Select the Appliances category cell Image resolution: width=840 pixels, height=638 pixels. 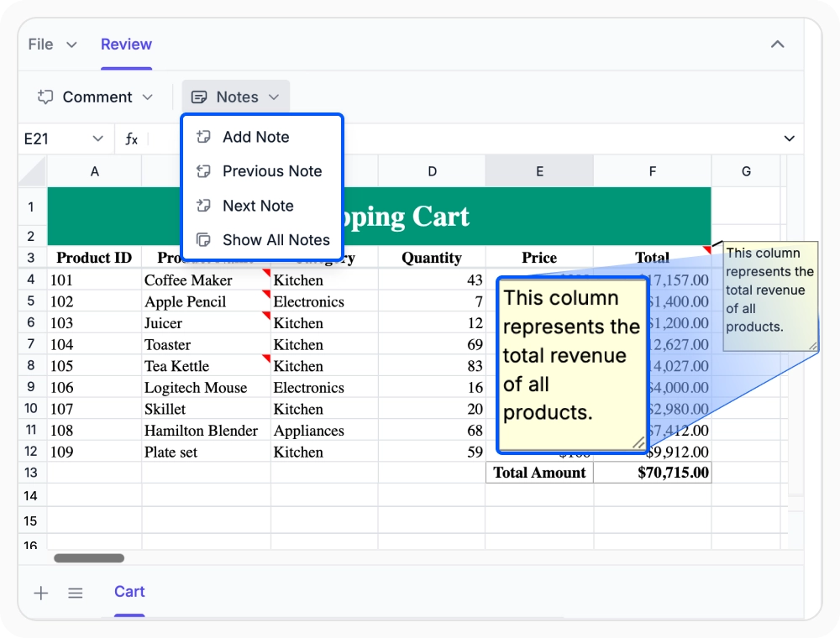tap(324, 431)
